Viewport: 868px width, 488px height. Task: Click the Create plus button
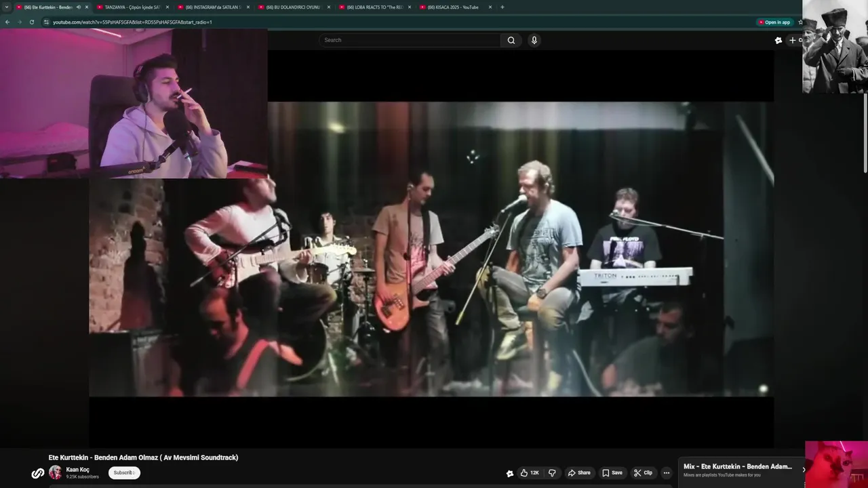click(793, 40)
